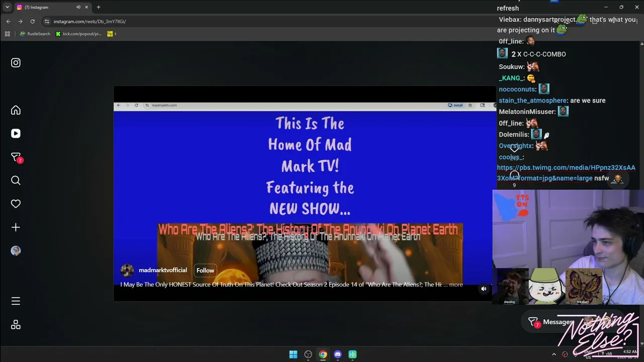Viewport: 644px width, 362px height.
Task: Show hidden system tray icons
Action: tap(554, 354)
